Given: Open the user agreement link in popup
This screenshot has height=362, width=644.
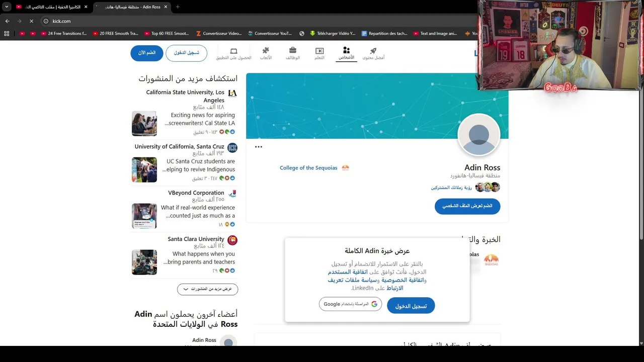Looking at the screenshot, I should [x=348, y=272].
